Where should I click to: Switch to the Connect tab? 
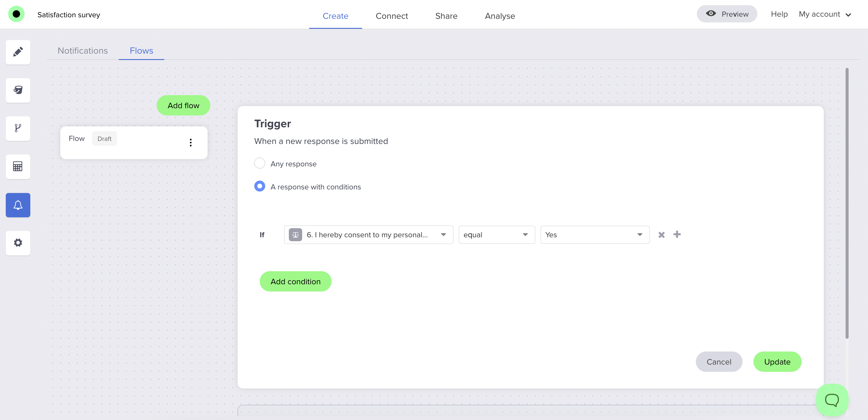tap(392, 16)
